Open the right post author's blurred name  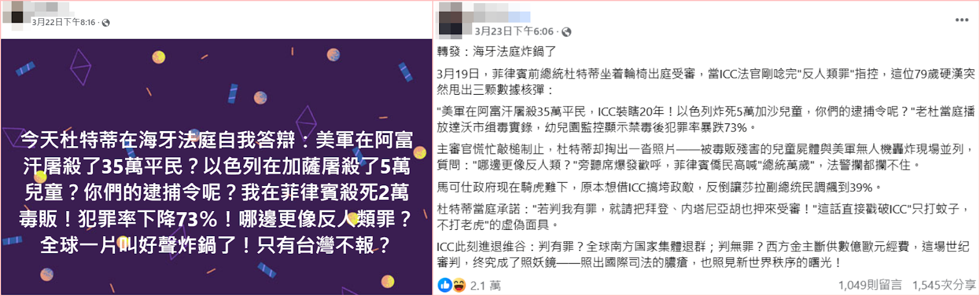pos(502,17)
